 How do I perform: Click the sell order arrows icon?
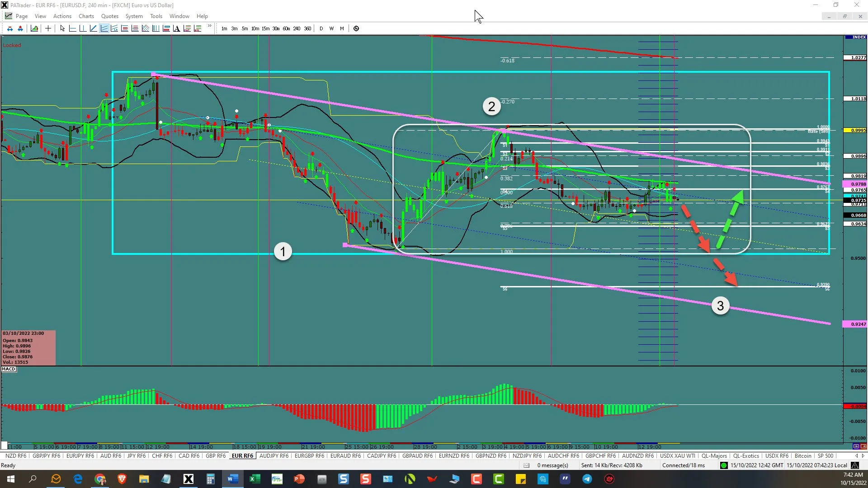click(x=9, y=28)
